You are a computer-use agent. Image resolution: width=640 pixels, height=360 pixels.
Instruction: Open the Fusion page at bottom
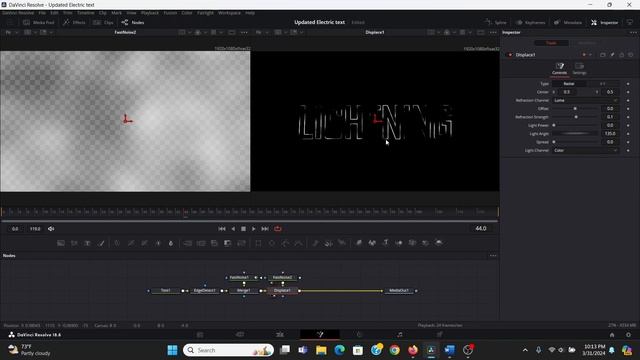(320, 335)
